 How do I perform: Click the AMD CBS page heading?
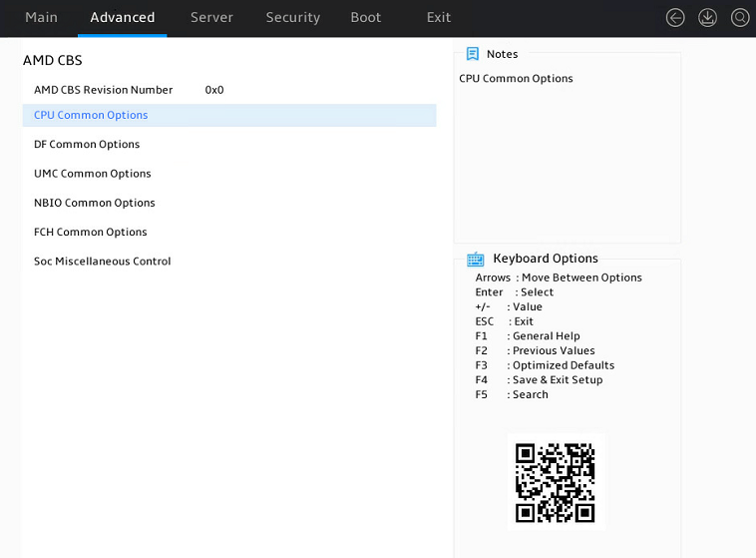[x=53, y=60]
